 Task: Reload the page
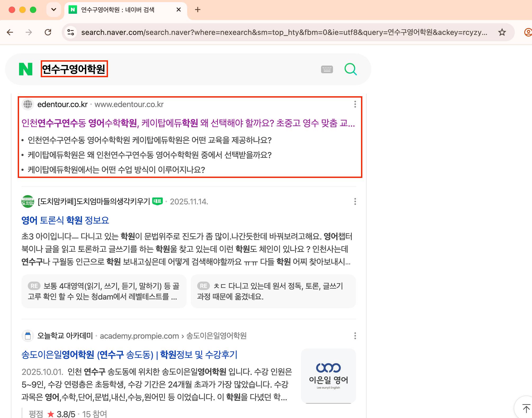[x=48, y=32]
